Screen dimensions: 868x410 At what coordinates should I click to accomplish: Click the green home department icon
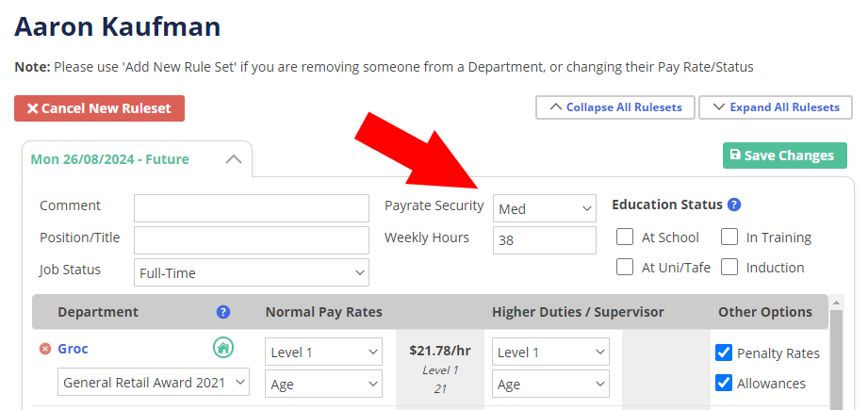tap(223, 349)
